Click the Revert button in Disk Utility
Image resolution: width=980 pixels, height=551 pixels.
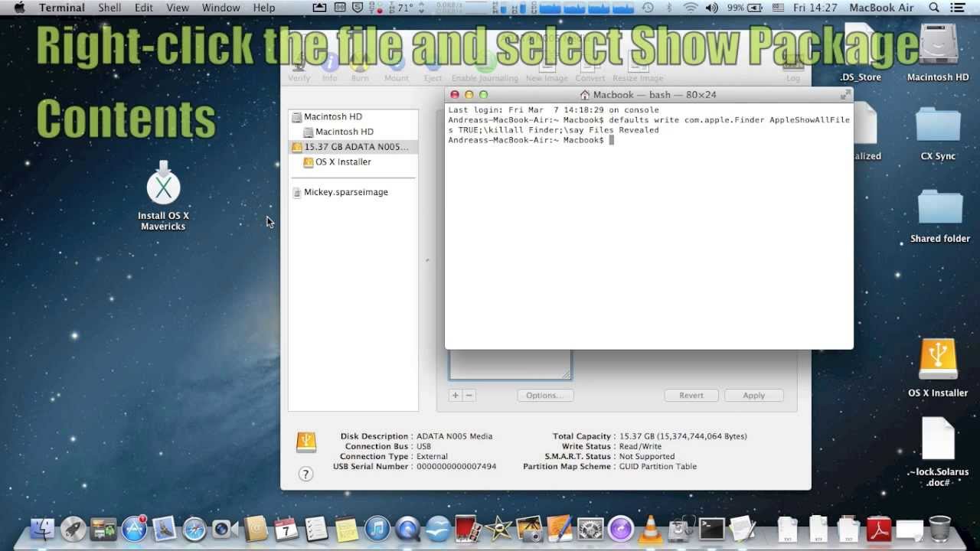point(691,396)
